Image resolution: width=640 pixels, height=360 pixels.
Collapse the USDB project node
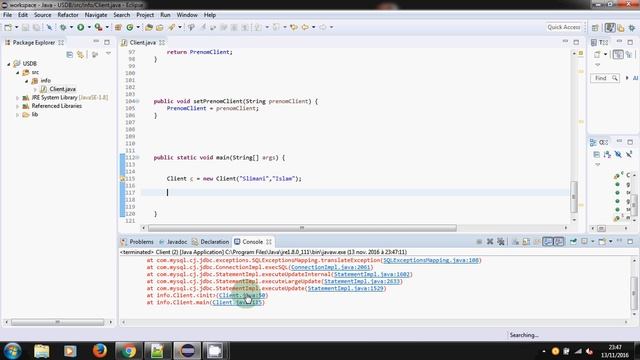[x=9, y=64]
